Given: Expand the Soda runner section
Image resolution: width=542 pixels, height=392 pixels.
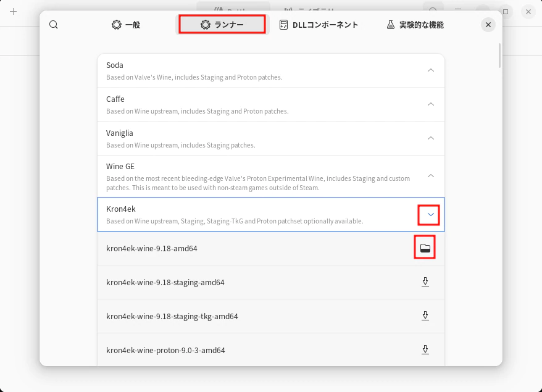Looking at the screenshot, I should (431, 70).
